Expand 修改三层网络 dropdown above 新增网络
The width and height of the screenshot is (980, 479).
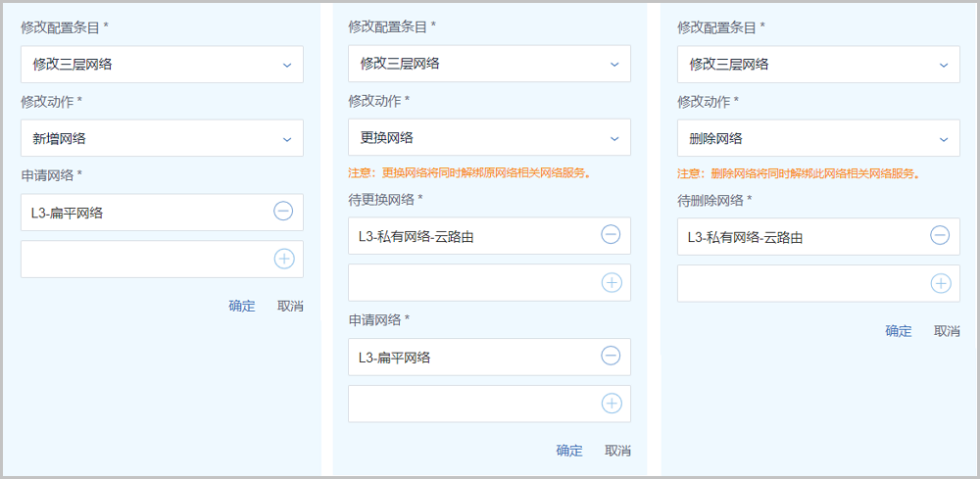point(162,65)
